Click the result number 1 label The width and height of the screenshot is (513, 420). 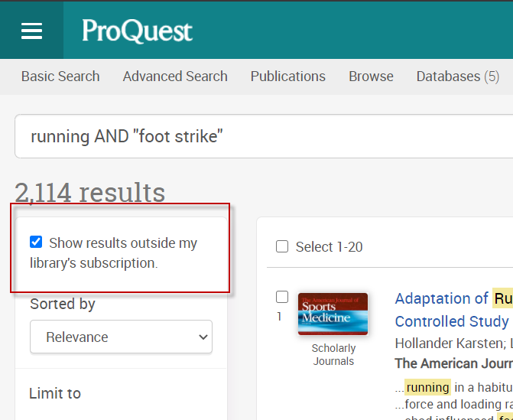pyautogui.click(x=279, y=316)
